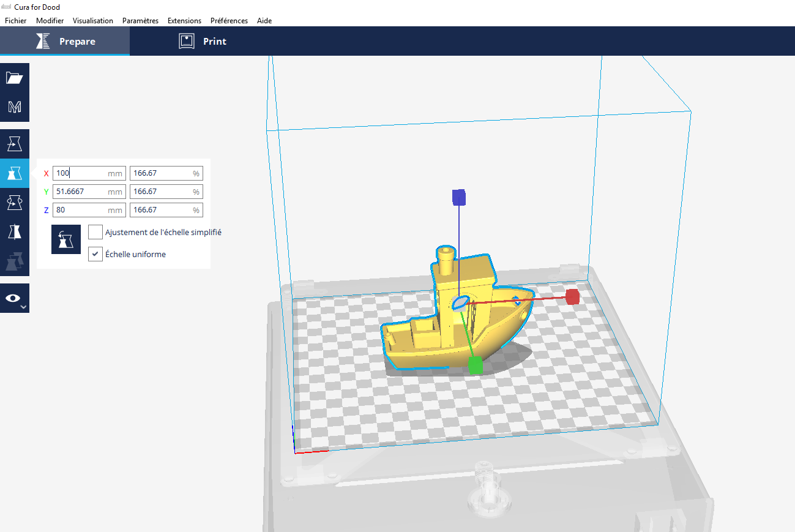Open the Paramètres menu

tap(140, 20)
